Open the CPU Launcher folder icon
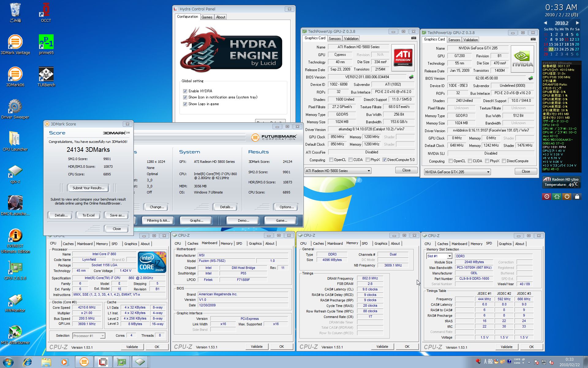588x368 pixels. tap(15, 141)
